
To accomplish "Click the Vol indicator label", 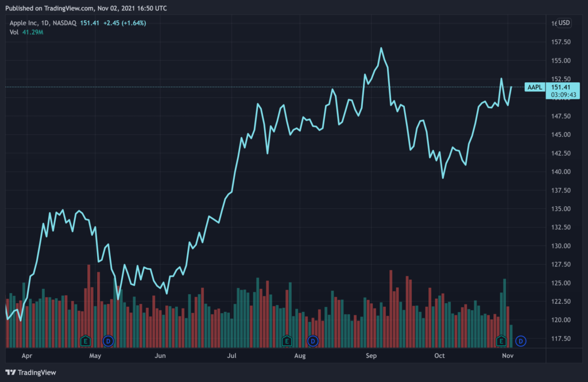I will click(x=14, y=32).
